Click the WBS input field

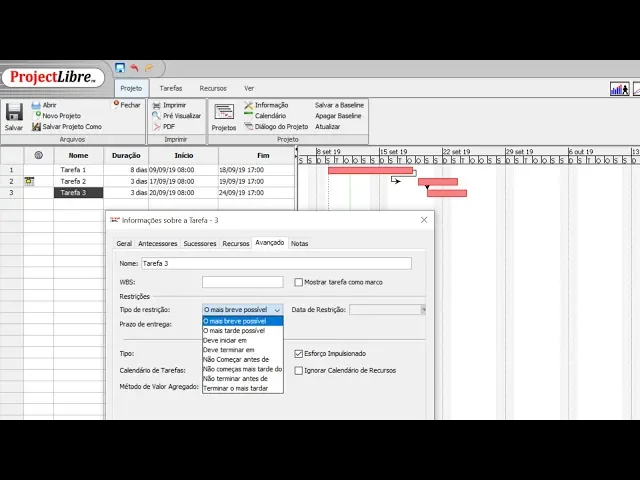pos(242,282)
